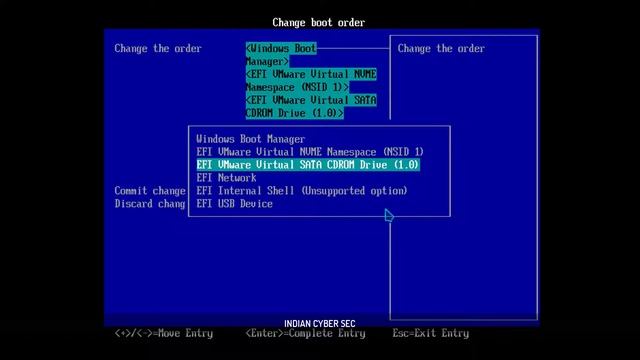Select EFI VMware Virtual NVME Namespace entry in popup
640x360 pixels.
310,152
